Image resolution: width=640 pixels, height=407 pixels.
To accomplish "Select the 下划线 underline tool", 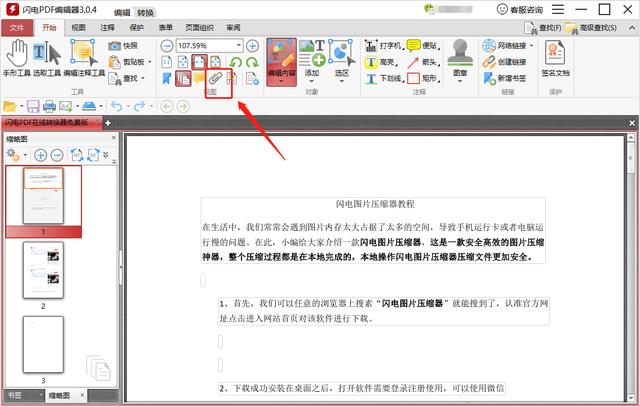I will (384, 78).
